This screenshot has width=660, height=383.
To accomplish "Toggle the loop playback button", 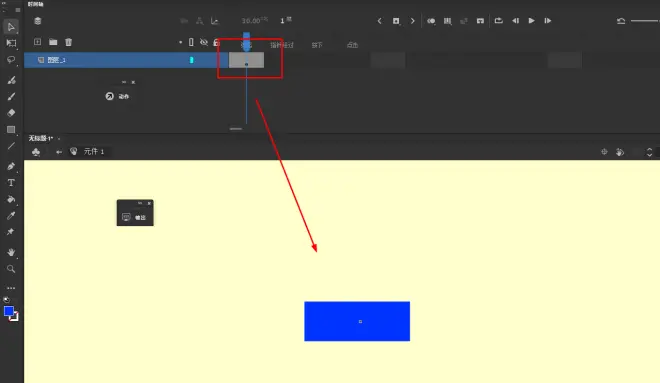I will tap(498, 21).
